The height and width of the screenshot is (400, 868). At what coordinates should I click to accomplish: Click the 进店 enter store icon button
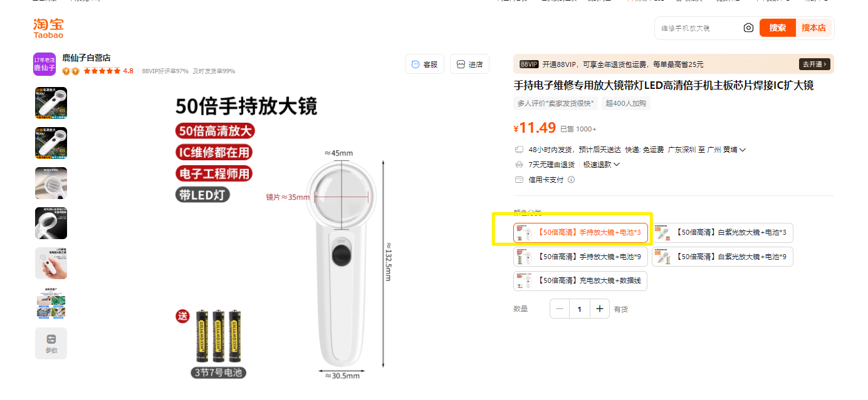point(469,64)
